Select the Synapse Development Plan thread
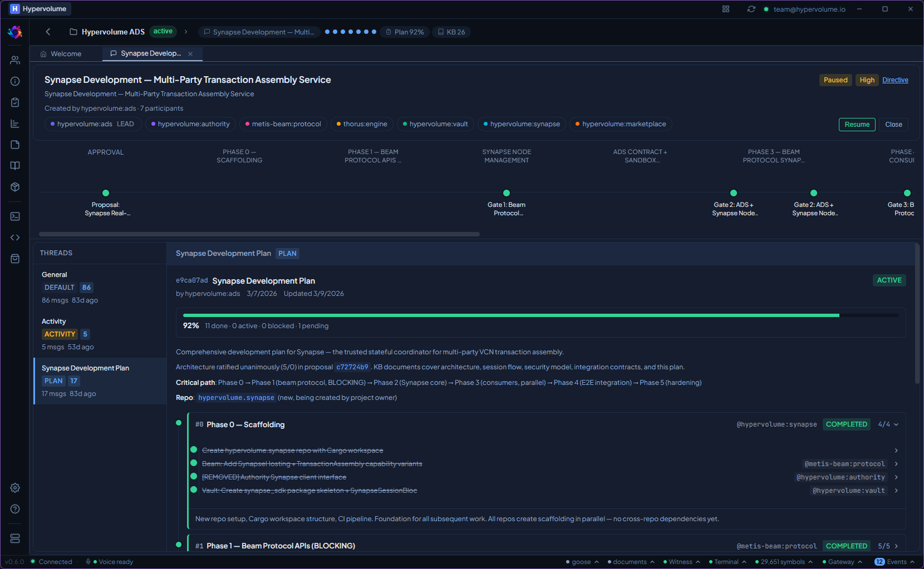The image size is (924, 569). pos(100,381)
